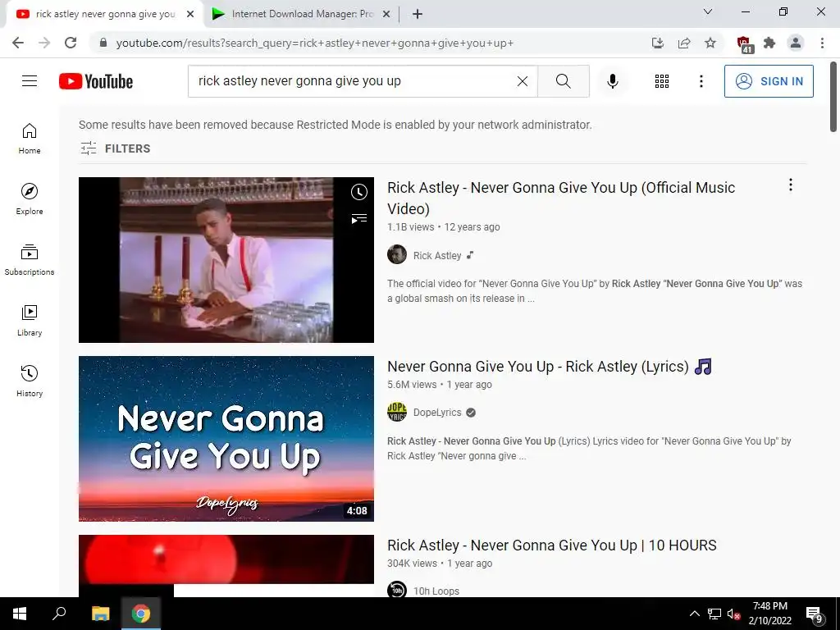Open the network status tray icon
Image resolution: width=840 pixels, height=630 pixels.
point(714,614)
